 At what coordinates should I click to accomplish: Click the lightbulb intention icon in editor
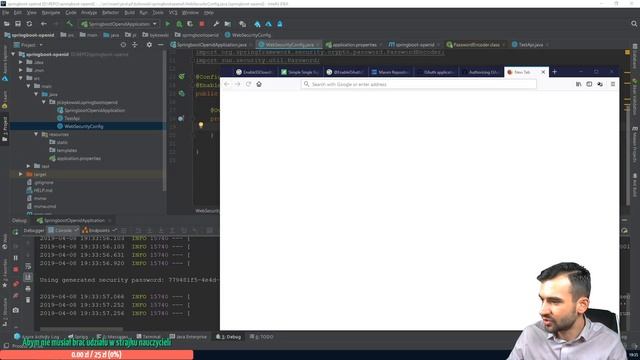coord(201,125)
